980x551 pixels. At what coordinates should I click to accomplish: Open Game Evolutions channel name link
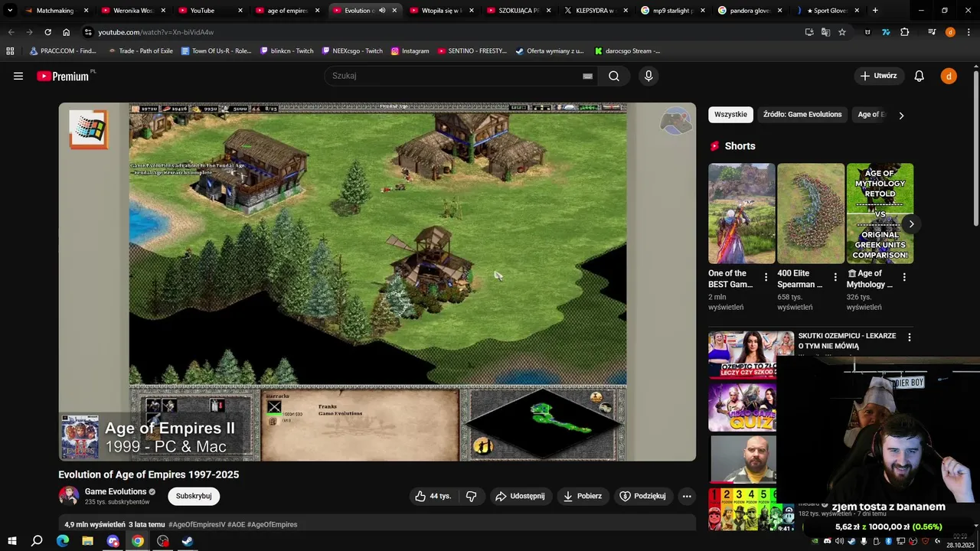click(x=116, y=491)
